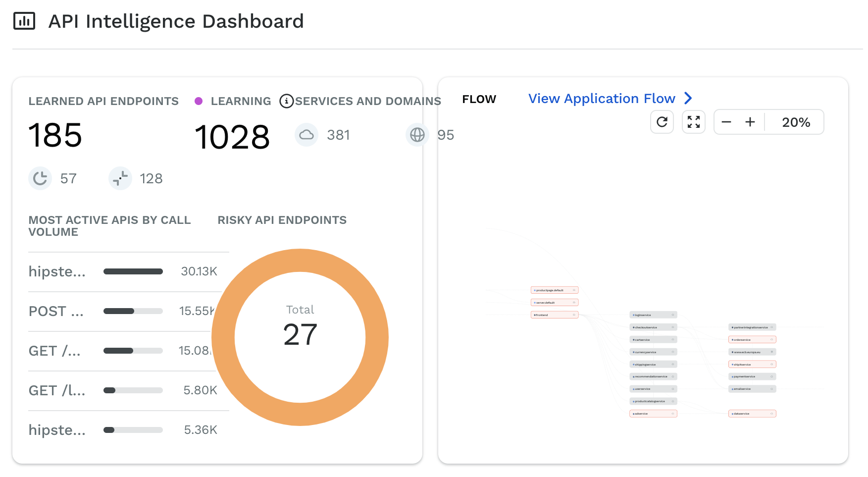This screenshot has width=868, height=477.
Task: Click the 20% zoom level field
Action: point(796,122)
